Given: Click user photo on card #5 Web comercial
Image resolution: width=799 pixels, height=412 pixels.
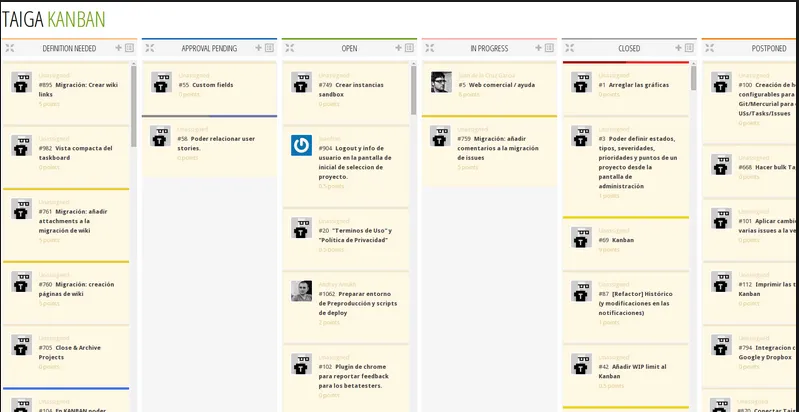Looking at the screenshot, I should 441,82.
